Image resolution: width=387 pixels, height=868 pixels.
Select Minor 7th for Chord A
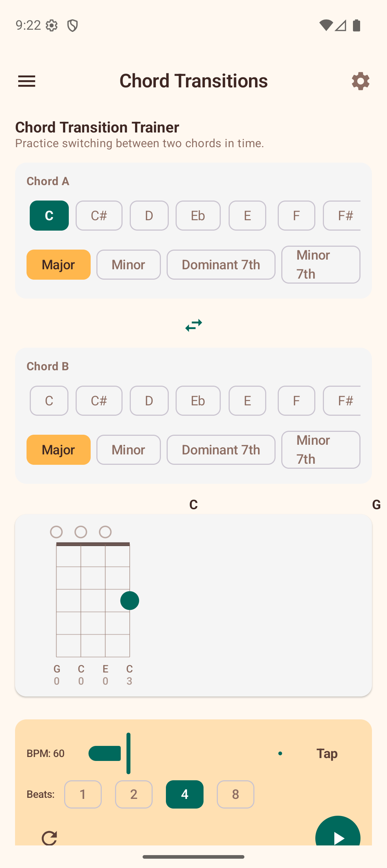(x=321, y=265)
